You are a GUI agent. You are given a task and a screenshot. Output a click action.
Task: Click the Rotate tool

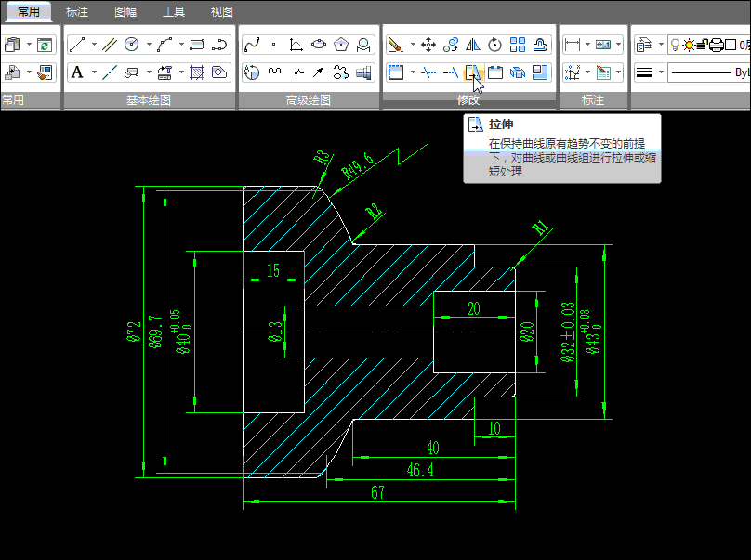pyautogui.click(x=494, y=45)
